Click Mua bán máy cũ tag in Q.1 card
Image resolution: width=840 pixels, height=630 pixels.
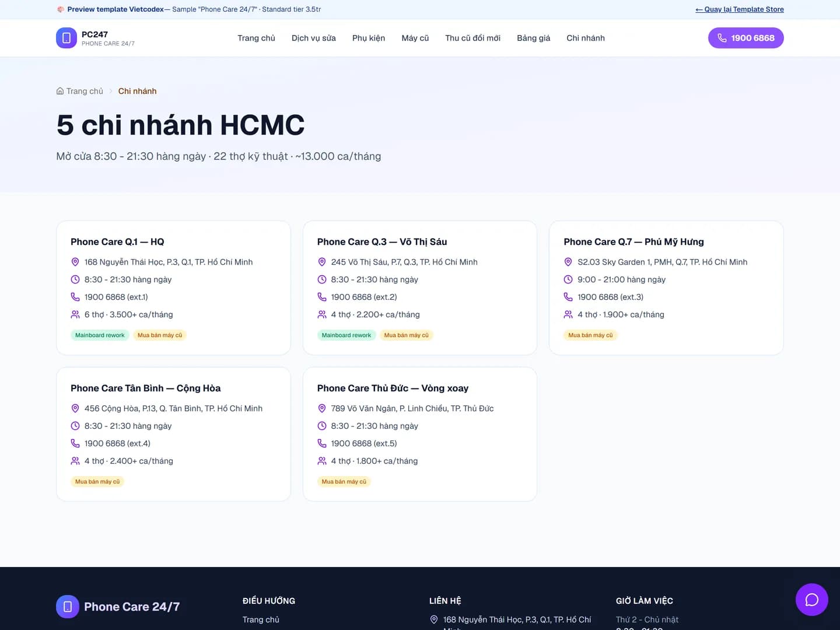click(160, 335)
